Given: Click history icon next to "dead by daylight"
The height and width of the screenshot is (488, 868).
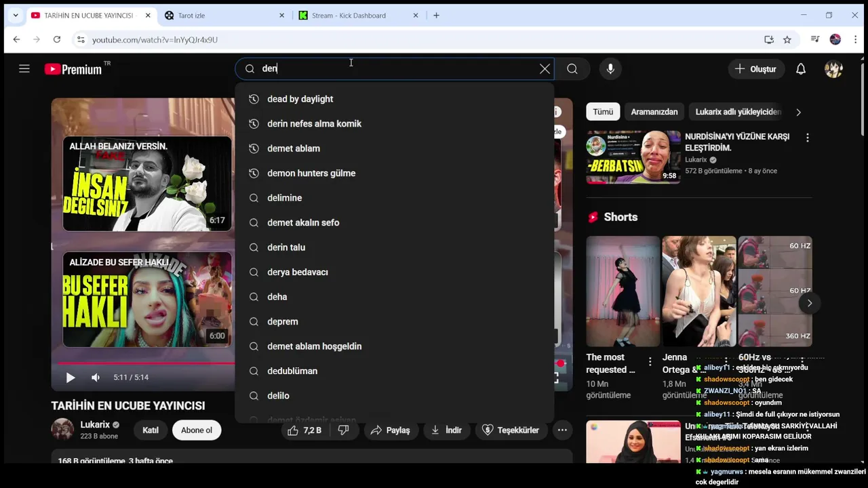Looking at the screenshot, I should click(254, 99).
